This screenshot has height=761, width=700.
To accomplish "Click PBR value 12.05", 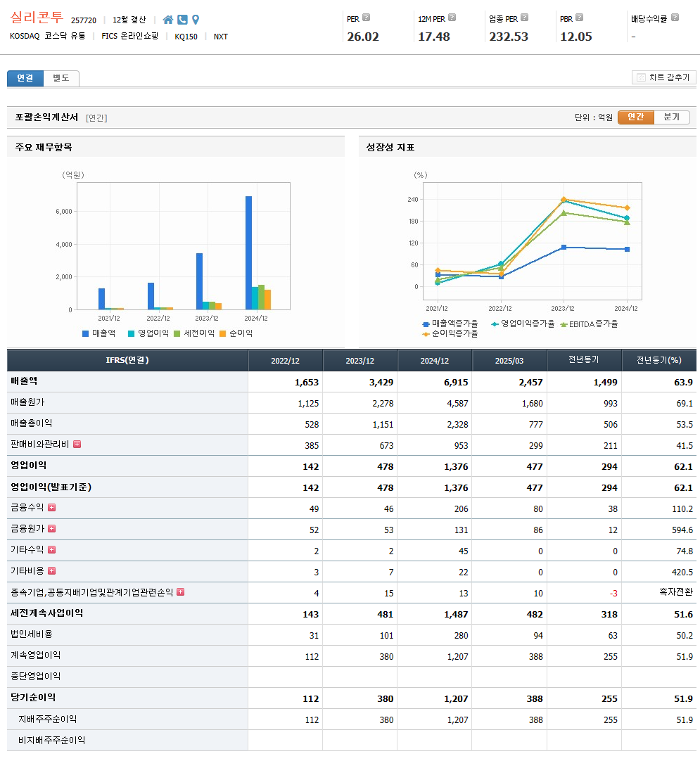I will [x=576, y=37].
